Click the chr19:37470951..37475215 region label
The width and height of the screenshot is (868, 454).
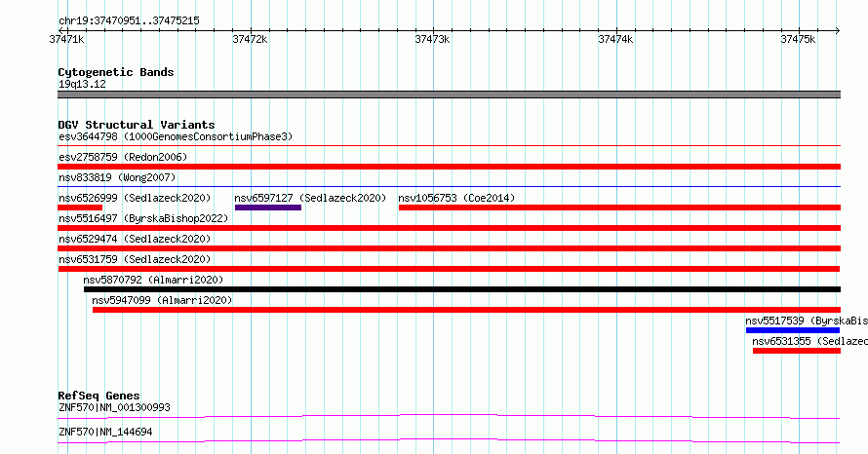coord(129,21)
